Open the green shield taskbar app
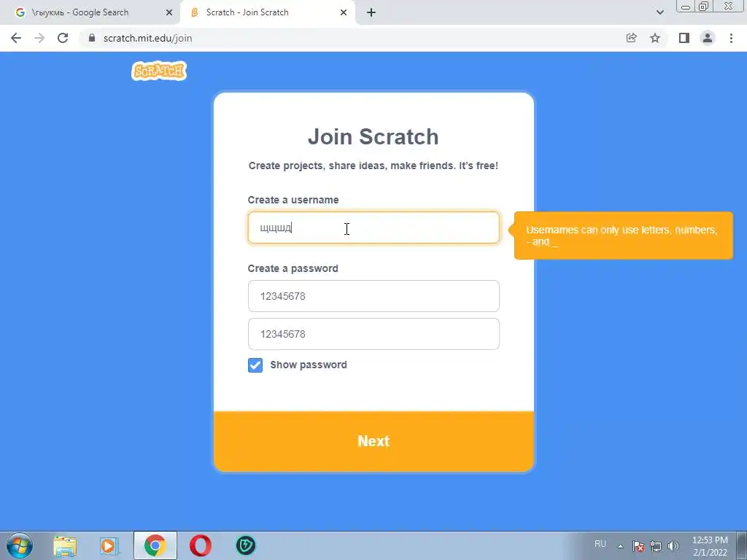Image resolution: width=747 pixels, height=560 pixels. pyautogui.click(x=246, y=545)
